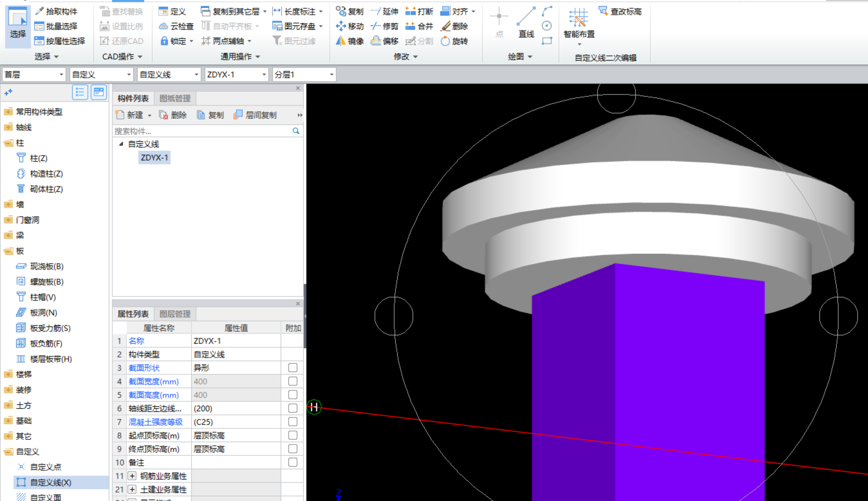The image size is (868, 501).
Task: Select the 旋转 rotate tool
Action: 454,41
